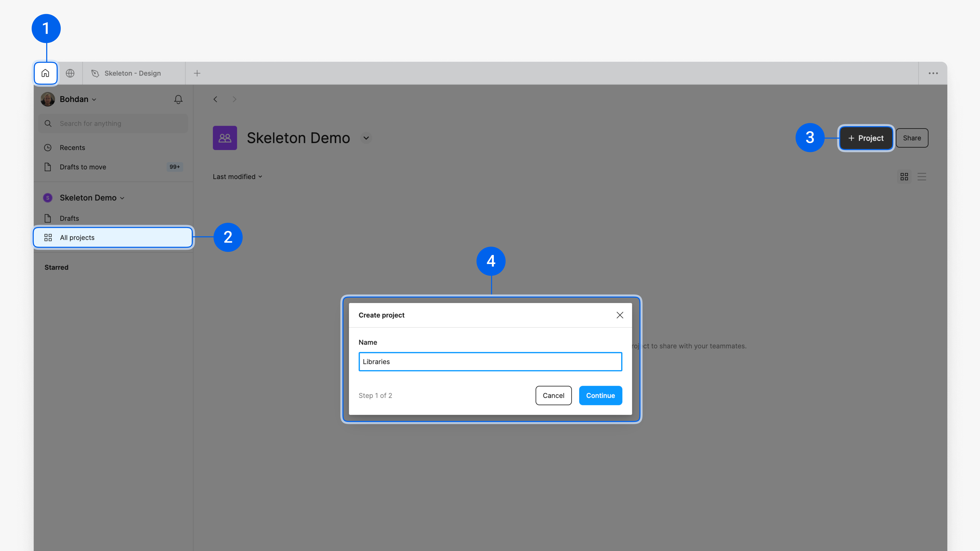The height and width of the screenshot is (551, 980).
Task: Expand the Bohdan account dropdown
Action: click(94, 99)
